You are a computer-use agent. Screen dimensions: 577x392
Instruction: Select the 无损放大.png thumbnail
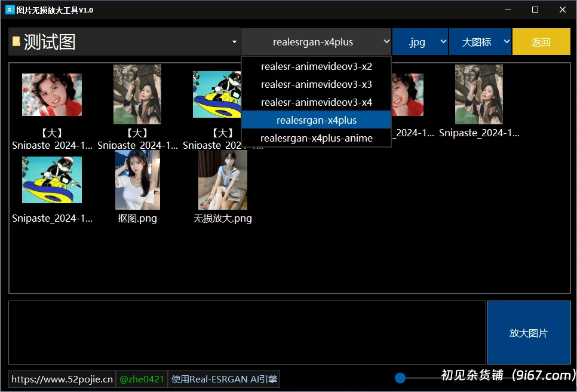click(x=222, y=179)
